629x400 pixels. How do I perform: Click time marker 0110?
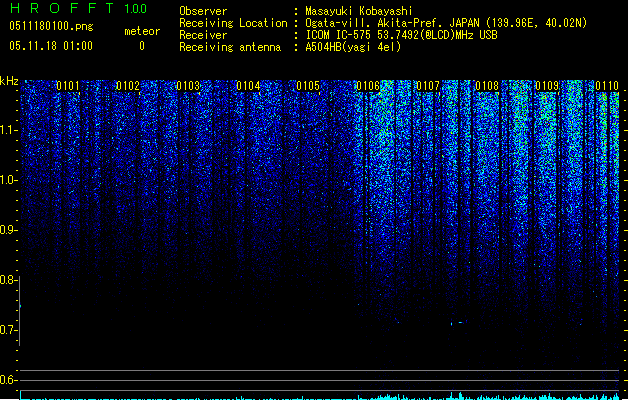click(607, 86)
